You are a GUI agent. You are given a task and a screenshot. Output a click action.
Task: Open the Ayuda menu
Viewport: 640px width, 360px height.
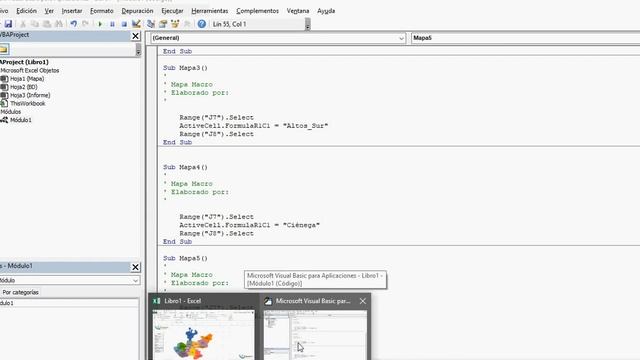[326, 11]
